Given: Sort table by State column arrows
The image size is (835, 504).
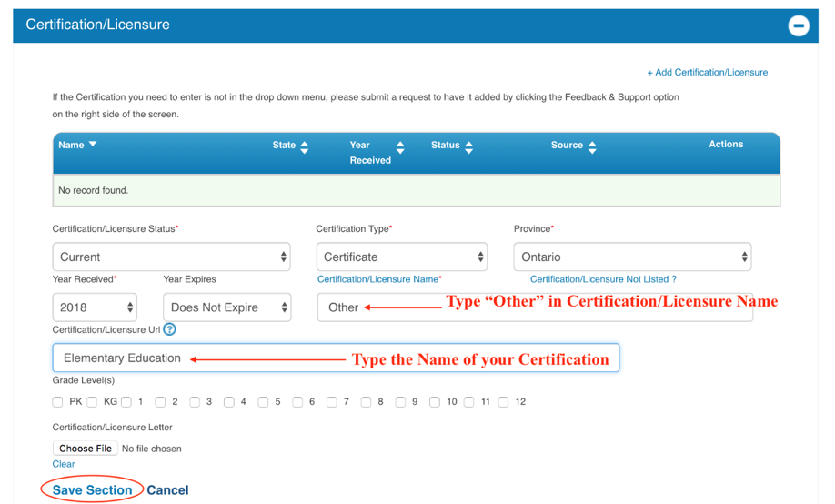Looking at the screenshot, I should 304,147.
